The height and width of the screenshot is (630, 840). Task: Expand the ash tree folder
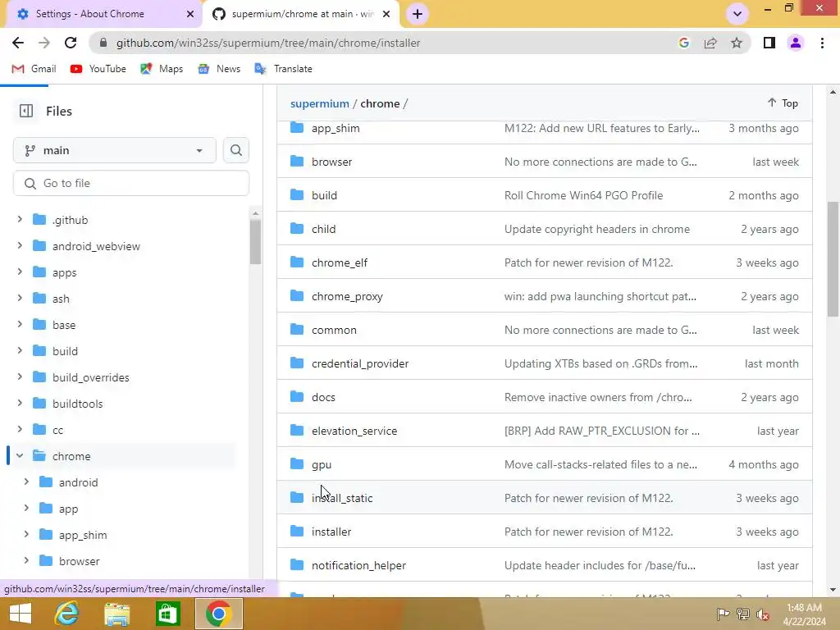coord(20,298)
